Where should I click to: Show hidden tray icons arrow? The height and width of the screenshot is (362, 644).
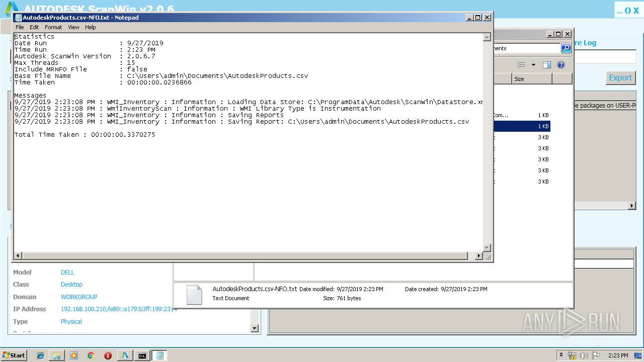coord(561,355)
